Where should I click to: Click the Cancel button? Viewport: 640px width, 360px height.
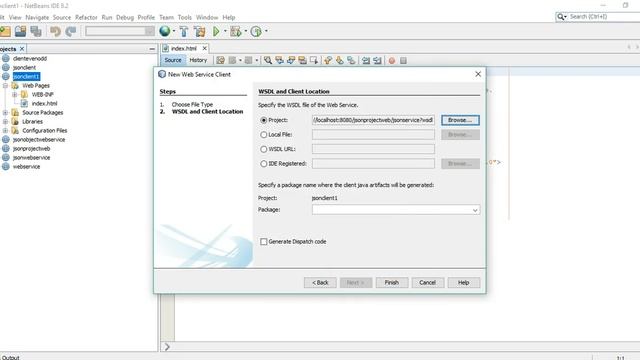[427, 282]
